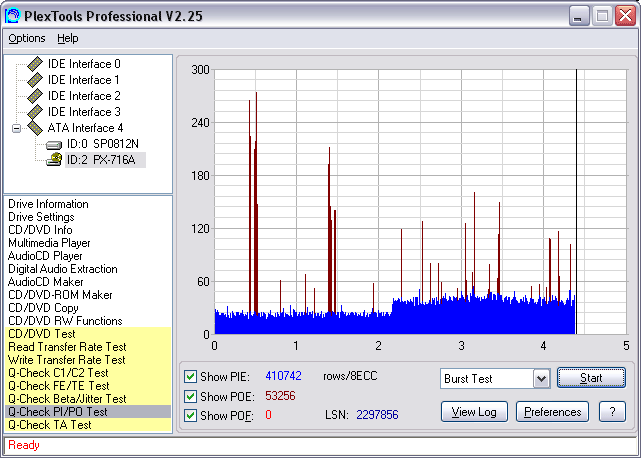Open CD/DVD Copy function
Viewport: 641px width, 458px height.
43,308
